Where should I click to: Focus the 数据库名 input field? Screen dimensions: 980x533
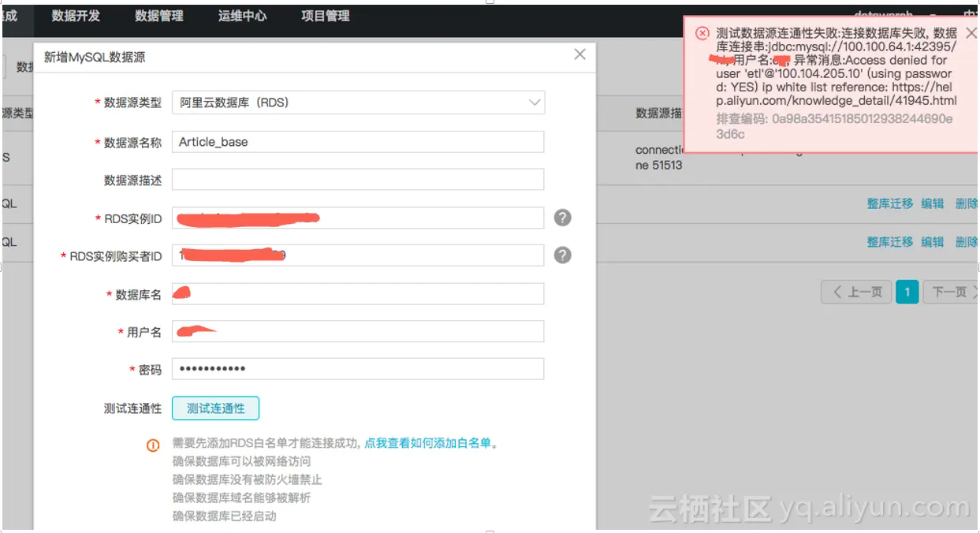pyautogui.click(x=358, y=293)
